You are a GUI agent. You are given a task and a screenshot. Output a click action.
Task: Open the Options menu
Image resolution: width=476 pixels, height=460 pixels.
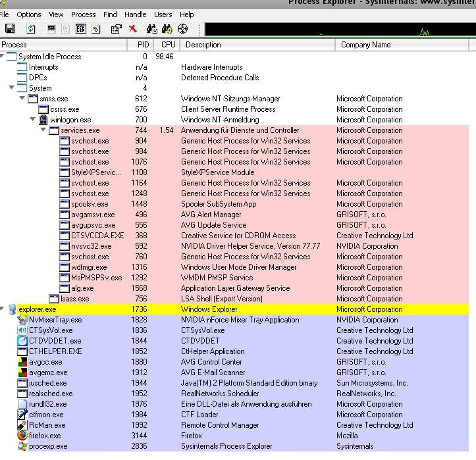tap(29, 14)
